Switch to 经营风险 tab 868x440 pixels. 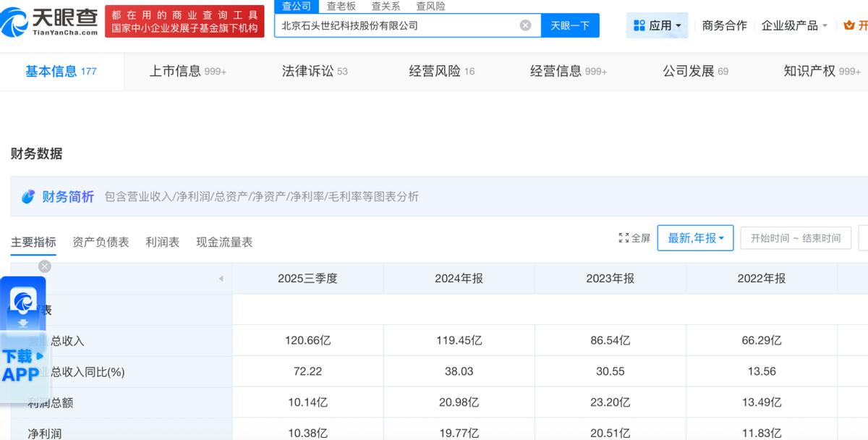point(442,71)
